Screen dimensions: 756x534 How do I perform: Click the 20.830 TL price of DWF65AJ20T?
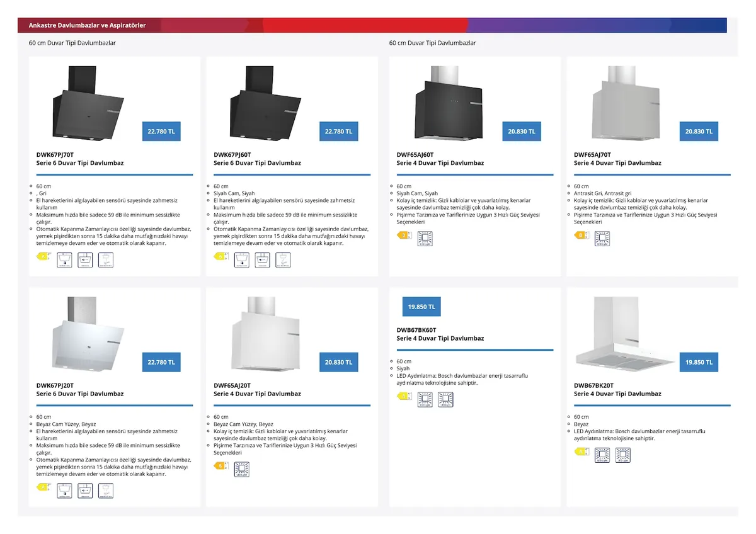click(338, 363)
